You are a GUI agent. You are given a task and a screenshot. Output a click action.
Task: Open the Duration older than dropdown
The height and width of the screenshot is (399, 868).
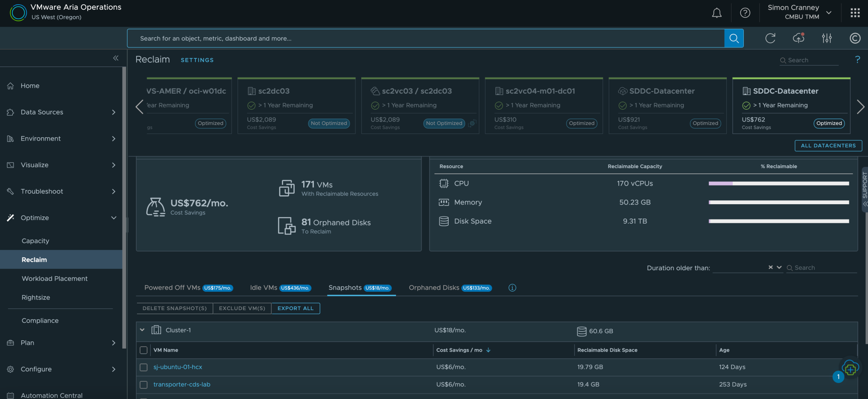click(x=779, y=267)
